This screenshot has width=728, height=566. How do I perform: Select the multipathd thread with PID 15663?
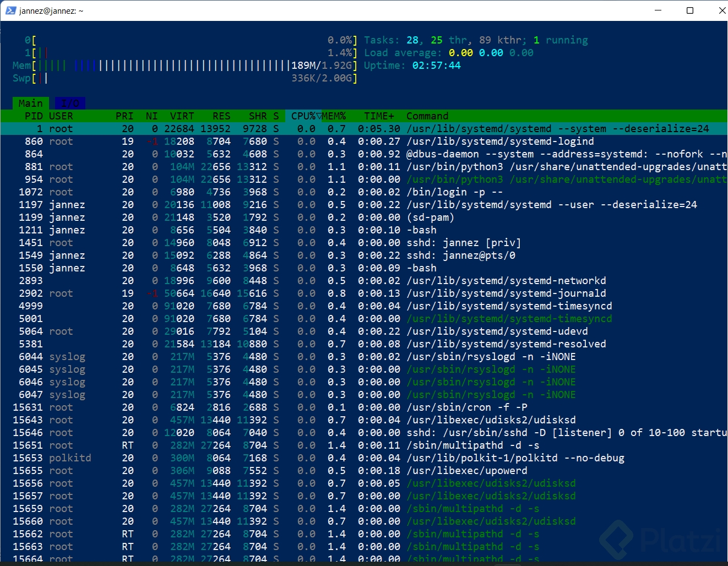364,547
